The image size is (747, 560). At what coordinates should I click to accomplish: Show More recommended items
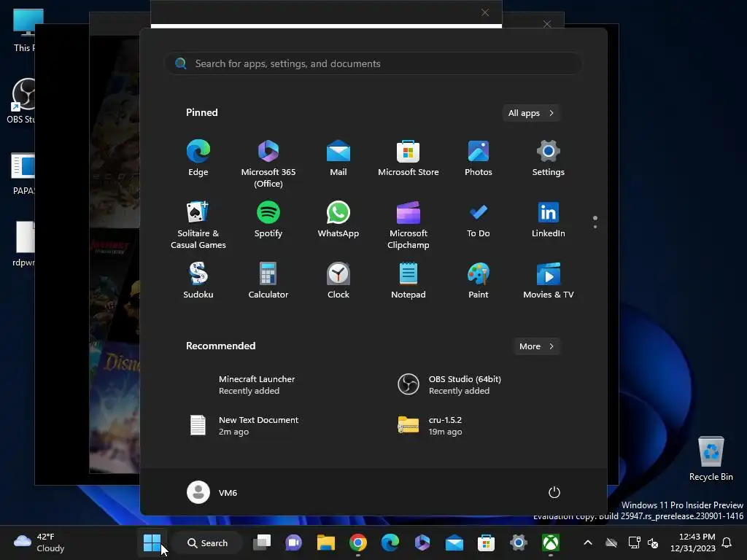[x=536, y=346]
